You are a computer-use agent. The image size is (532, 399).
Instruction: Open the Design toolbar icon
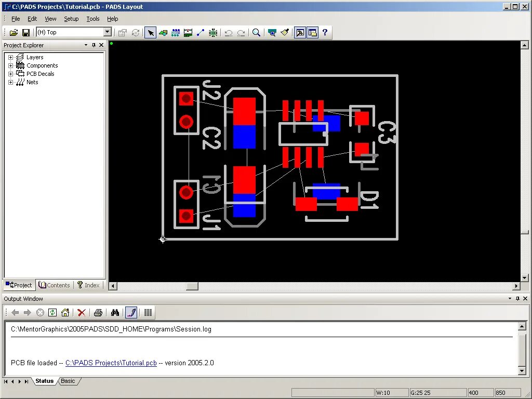click(176, 33)
